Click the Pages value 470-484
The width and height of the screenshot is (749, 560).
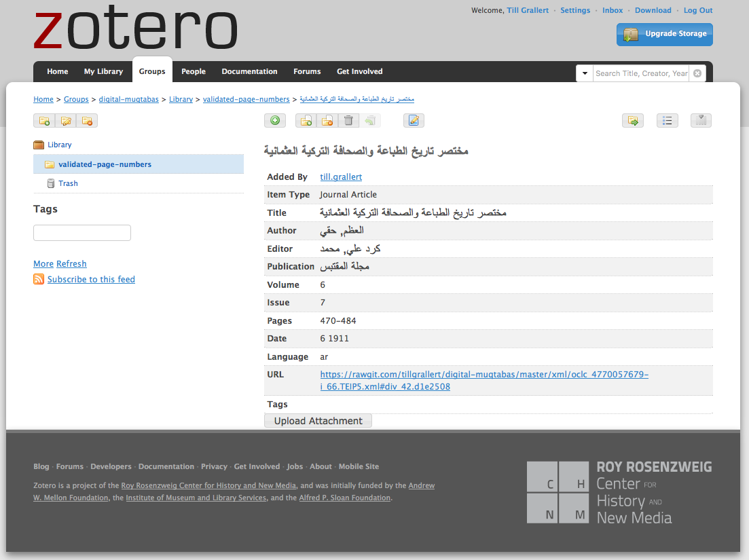tap(338, 321)
